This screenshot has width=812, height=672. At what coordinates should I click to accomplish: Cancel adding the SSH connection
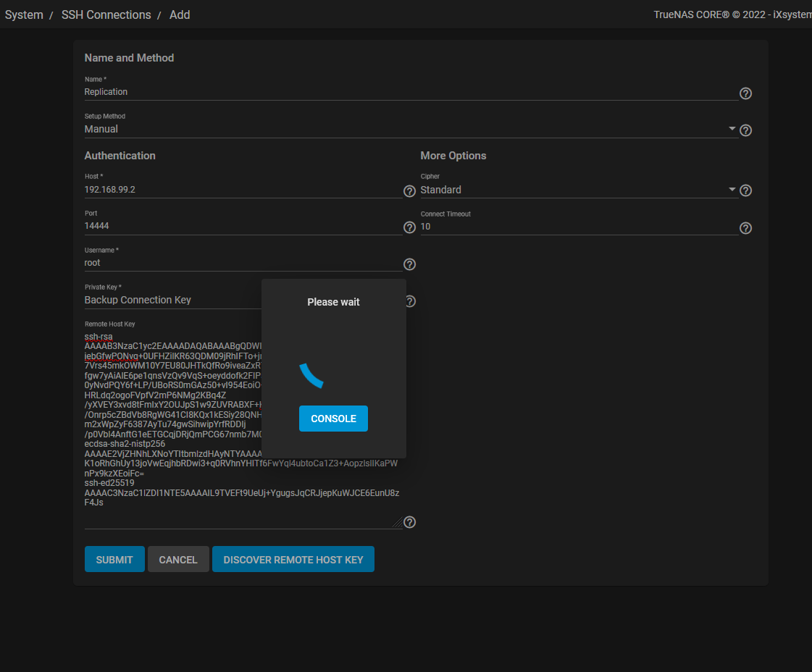coord(178,559)
